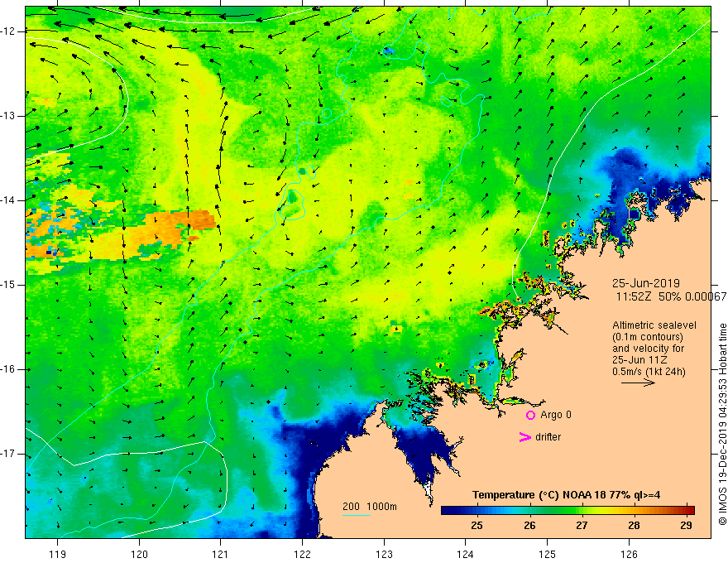The width and height of the screenshot is (728, 563).
Task: Click the colorbar label '25'
Action: (x=477, y=526)
